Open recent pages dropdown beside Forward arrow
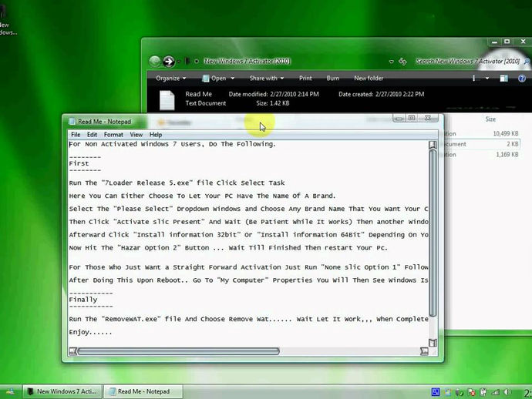Screen dimensions: 532x399 (179, 62)
